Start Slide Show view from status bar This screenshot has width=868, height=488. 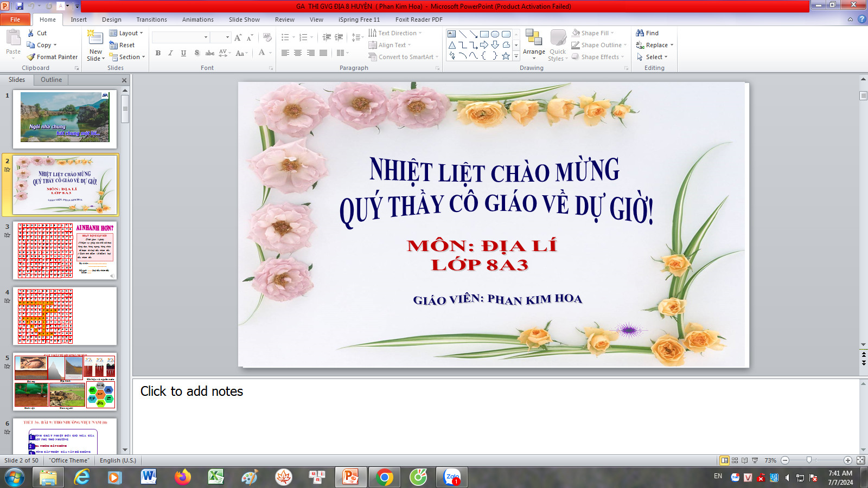[755, 460]
